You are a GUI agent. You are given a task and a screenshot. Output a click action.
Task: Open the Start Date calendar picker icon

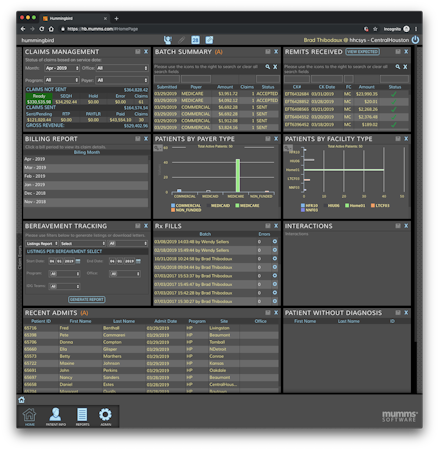click(x=78, y=261)
